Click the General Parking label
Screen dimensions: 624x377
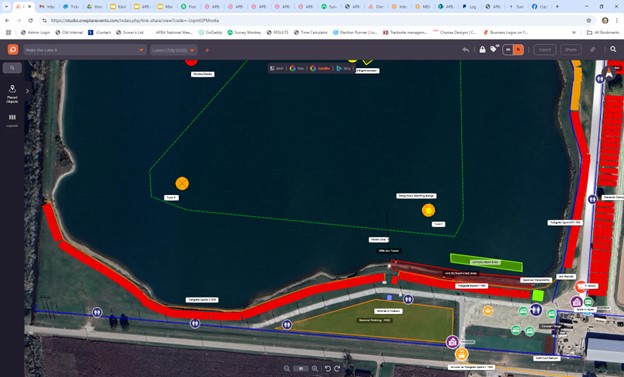[374, 320]
